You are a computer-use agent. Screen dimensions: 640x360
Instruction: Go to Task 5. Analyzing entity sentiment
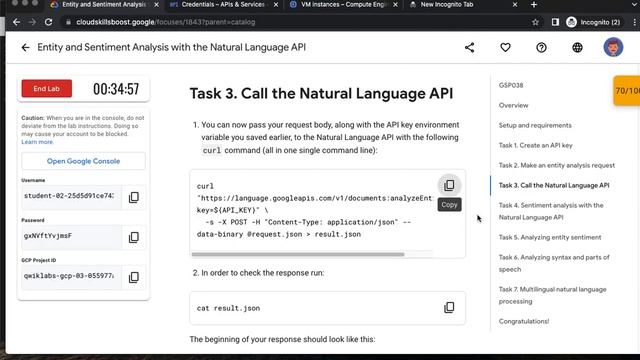[549, 237]
